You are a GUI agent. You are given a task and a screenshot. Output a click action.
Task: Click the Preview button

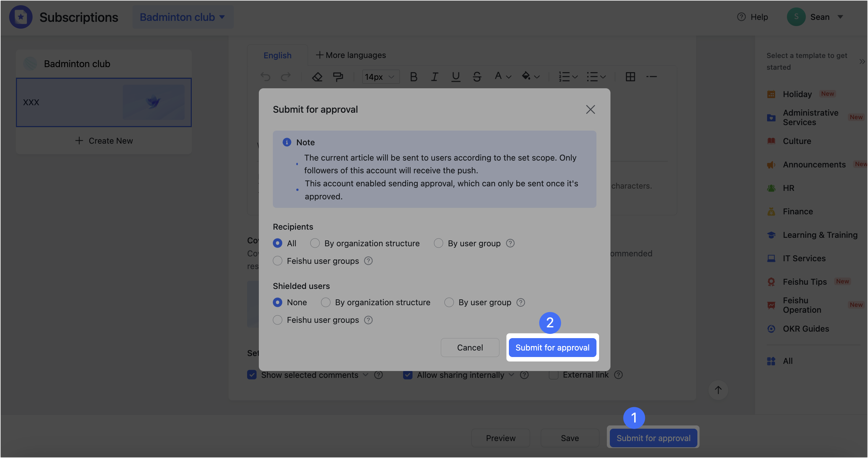point(500,438)
